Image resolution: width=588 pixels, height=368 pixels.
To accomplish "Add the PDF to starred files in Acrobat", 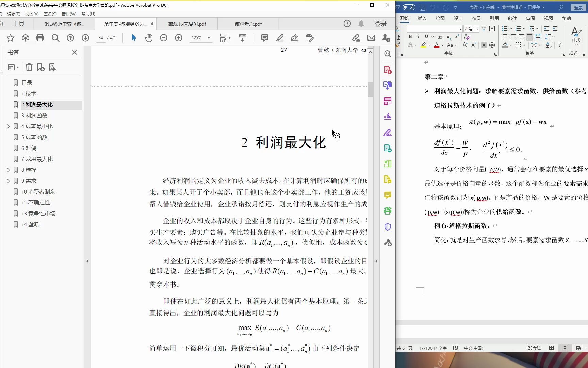I will pos(11,38).
